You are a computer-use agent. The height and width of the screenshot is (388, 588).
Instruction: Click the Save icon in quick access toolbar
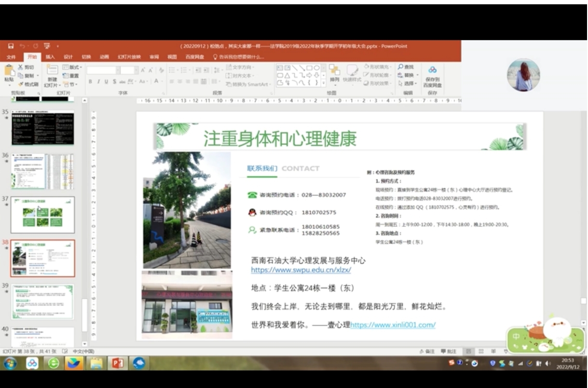(11, 46)
